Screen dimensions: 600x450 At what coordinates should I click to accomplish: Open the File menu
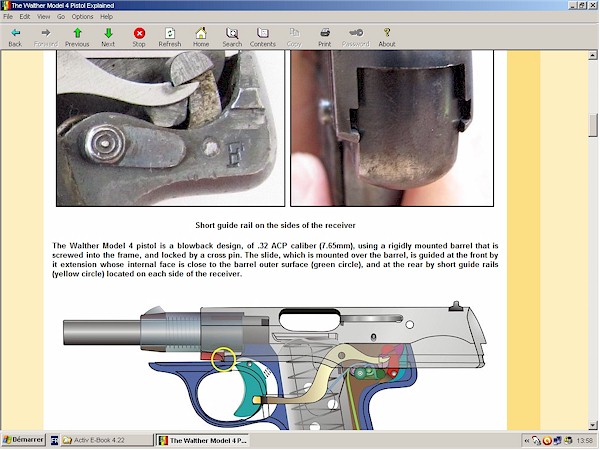point(8,16)
